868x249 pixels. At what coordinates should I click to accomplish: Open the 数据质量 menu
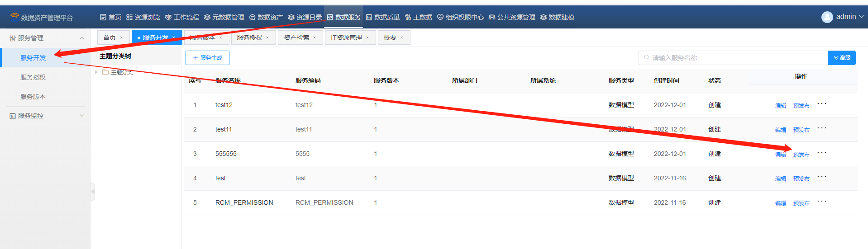pyautogui.click(x=383, y=17)
